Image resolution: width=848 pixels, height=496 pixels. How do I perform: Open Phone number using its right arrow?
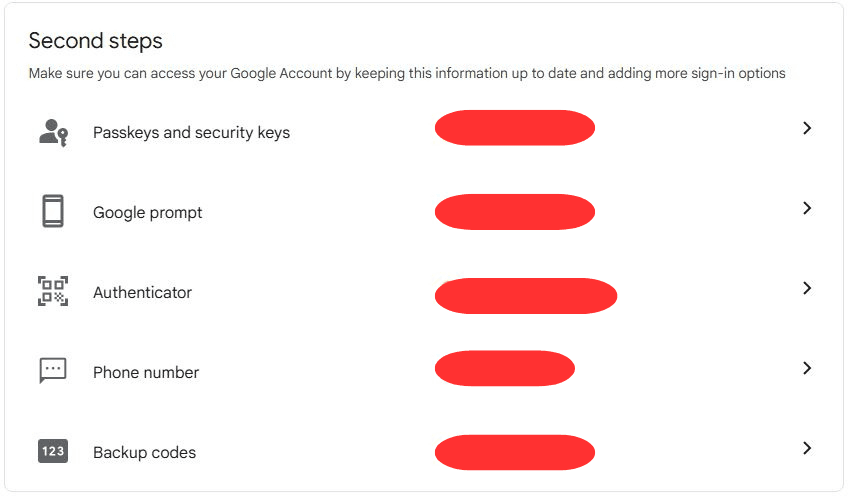[x=807, y=369]
